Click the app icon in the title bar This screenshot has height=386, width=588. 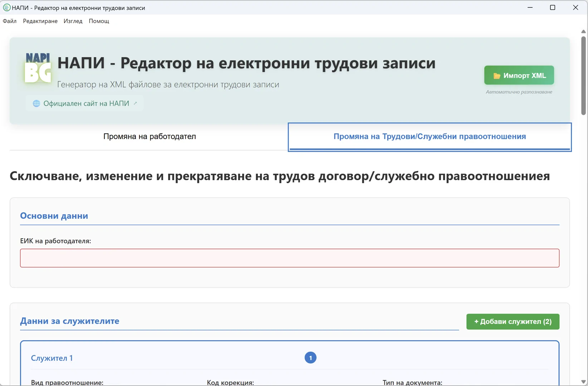click(x=6, y=8)
